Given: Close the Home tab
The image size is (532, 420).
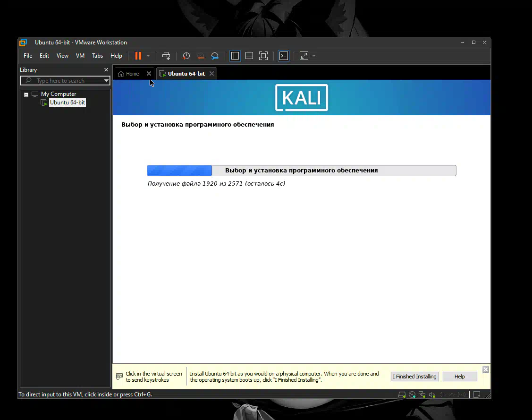Looking at the screenshot, I should click(x=149, y=74).
